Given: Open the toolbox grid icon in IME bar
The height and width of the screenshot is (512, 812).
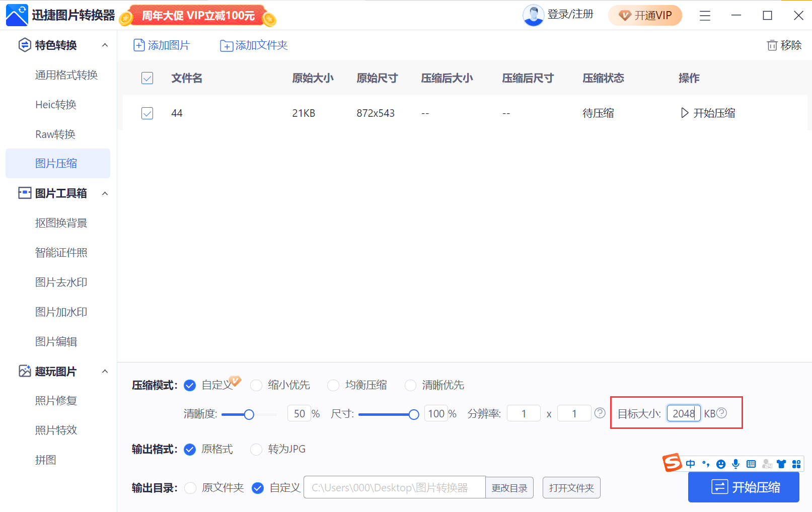Looking at the screenshot, I should (x=796, y=464).
